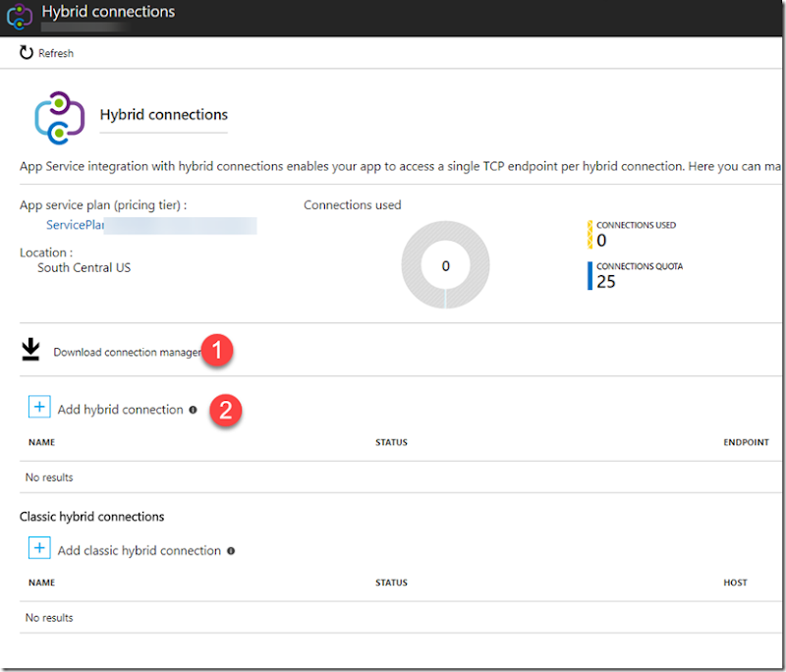Click the Refresh circular arrow icon
Screen dimensions: 786x672
click(27, 53)
